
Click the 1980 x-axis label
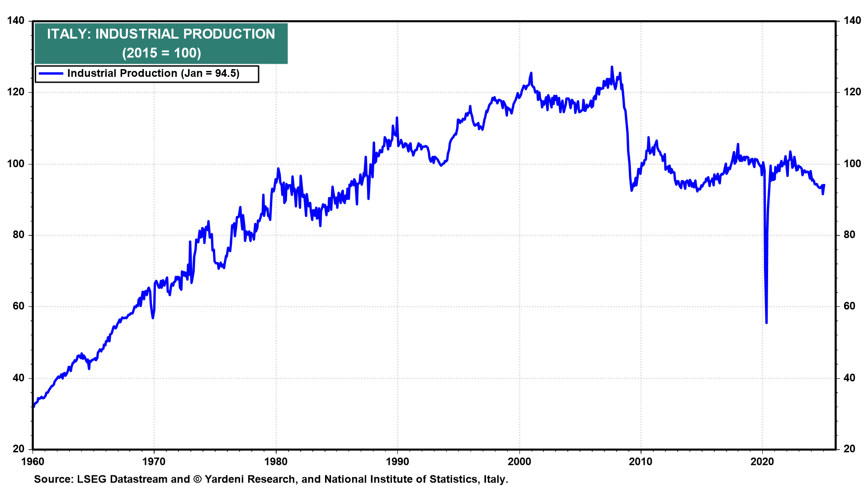pos(276,462)
